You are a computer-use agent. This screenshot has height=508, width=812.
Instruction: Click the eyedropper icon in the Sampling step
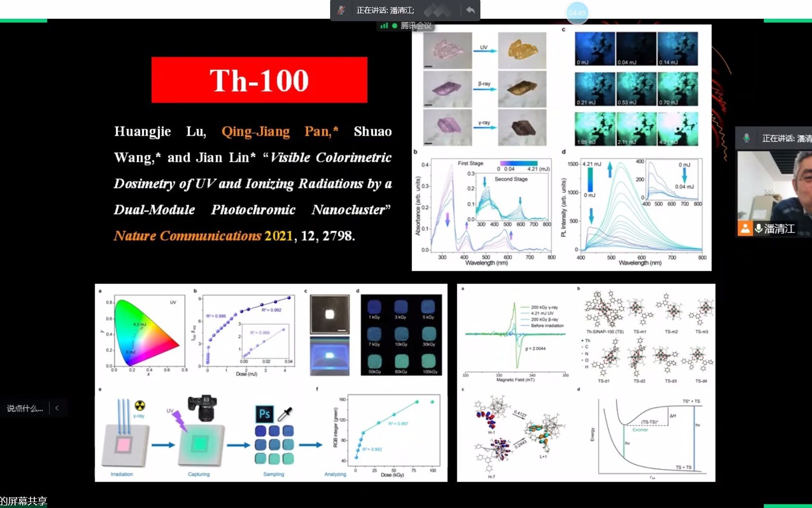[285, 414]
